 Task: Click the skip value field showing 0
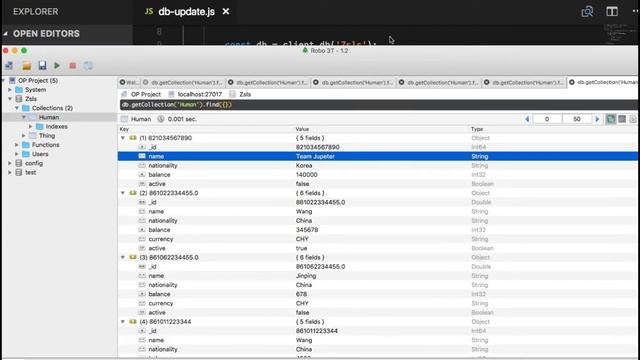point(547,119)
